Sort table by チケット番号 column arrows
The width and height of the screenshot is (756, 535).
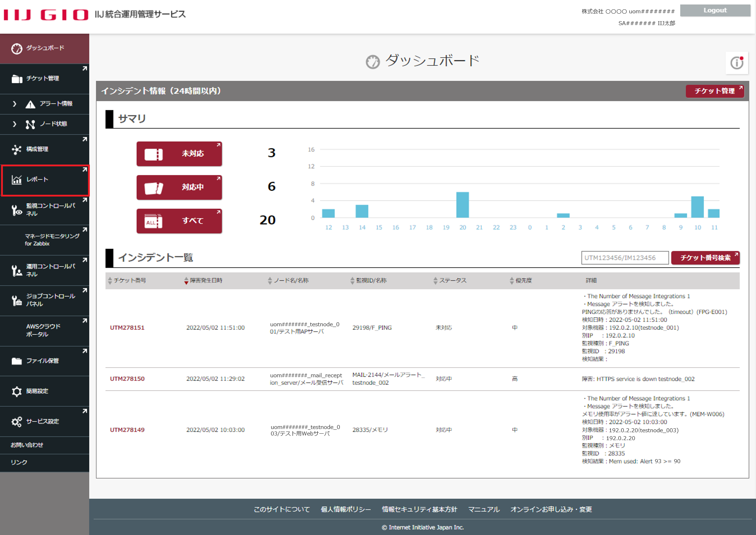[110, 281]
